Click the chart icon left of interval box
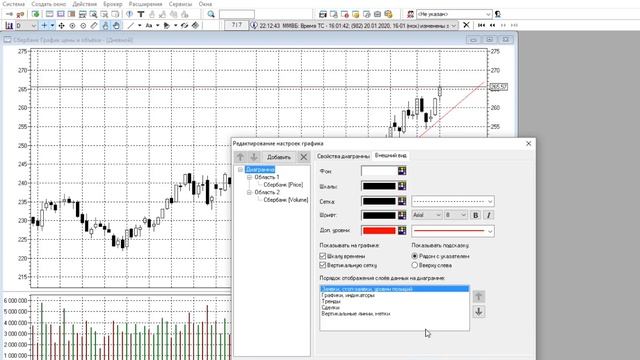Image resolution: width=640 pixels, height=360 pixels. click(x=9, y=26)
